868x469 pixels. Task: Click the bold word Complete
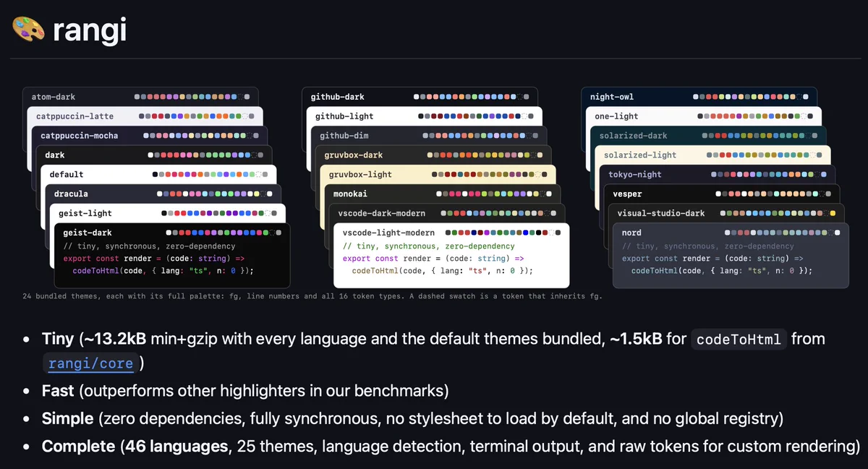[78, 447]
